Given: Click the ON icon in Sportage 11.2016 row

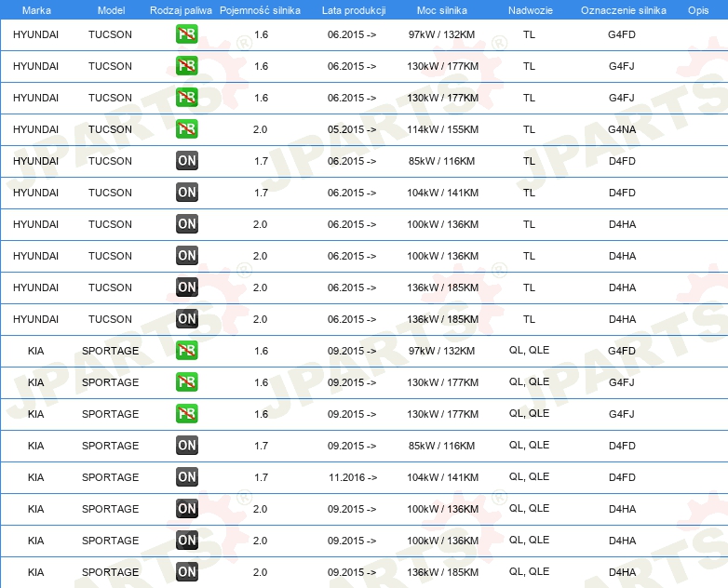Looking at the screenshot, I should pos(186,477).
